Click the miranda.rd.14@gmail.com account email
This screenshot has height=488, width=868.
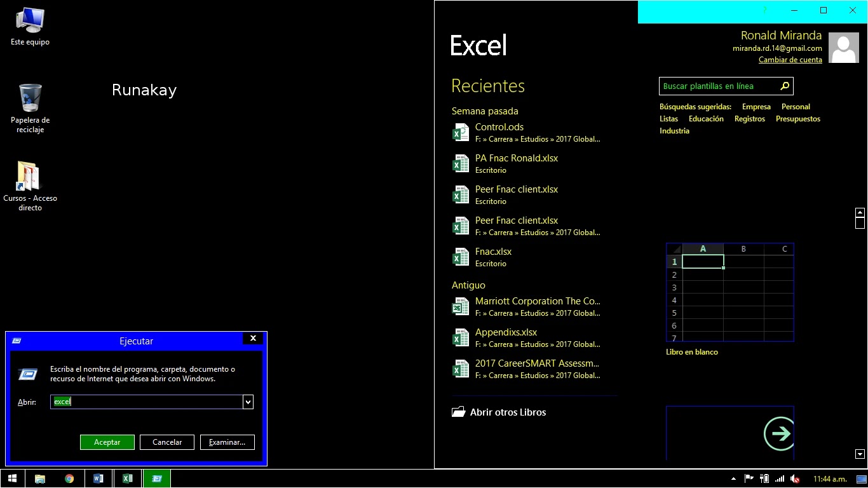point(777,48)
